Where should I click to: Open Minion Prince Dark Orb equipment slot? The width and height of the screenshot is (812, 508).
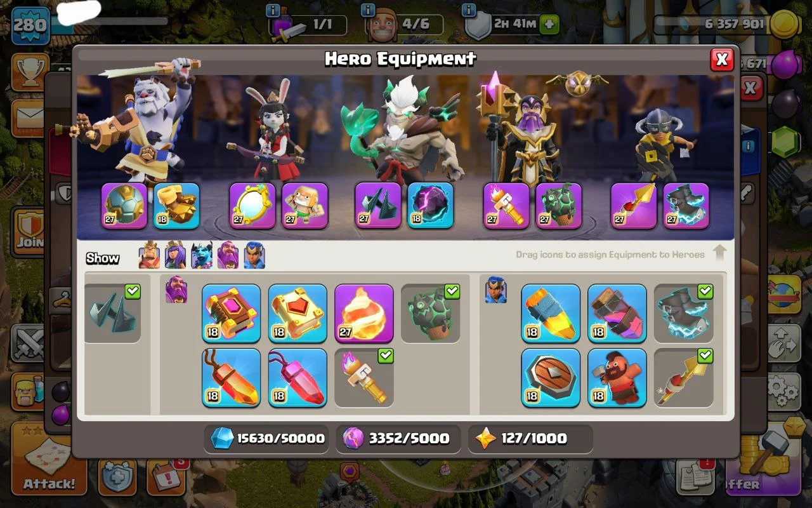click(x=431, y=206)
